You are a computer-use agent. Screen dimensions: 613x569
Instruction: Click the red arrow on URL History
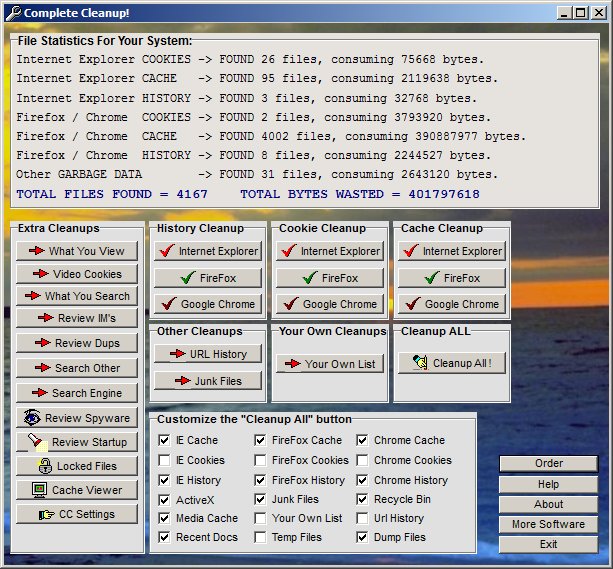pyautogui.click(x=177, y=354)
